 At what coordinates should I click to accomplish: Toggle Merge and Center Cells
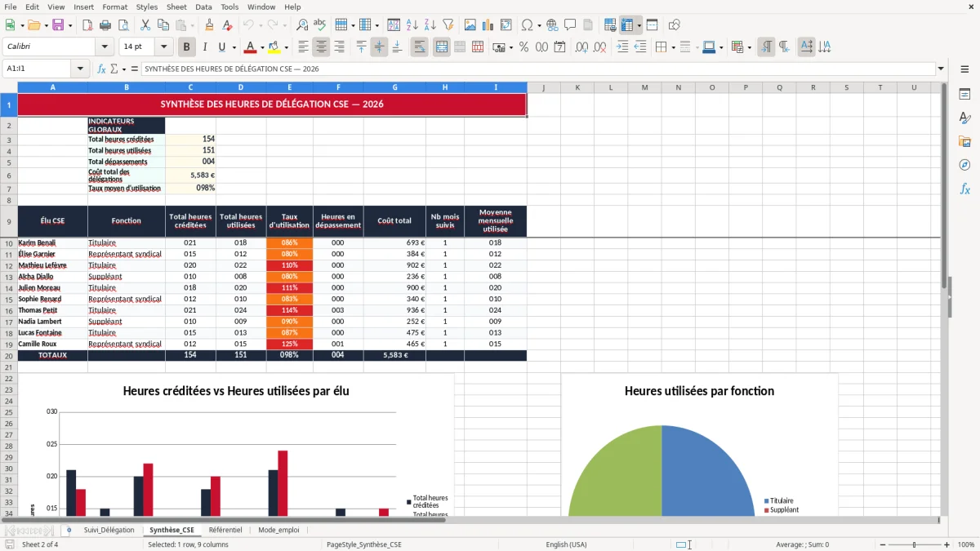(x=441, y=47)
